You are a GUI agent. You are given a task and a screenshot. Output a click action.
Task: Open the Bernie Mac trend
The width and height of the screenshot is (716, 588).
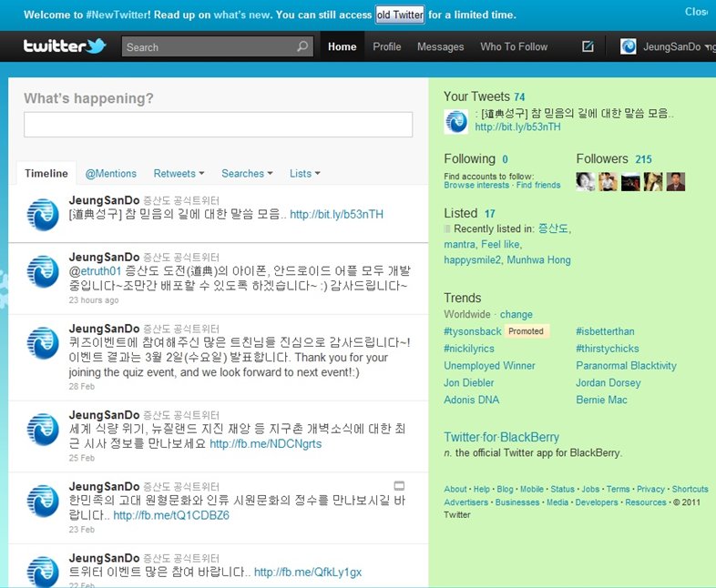pyautogui.click(x=601, y=400)
